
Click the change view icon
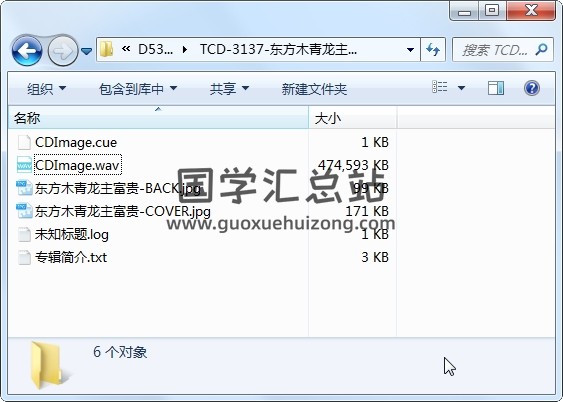[x=439, y=87]
